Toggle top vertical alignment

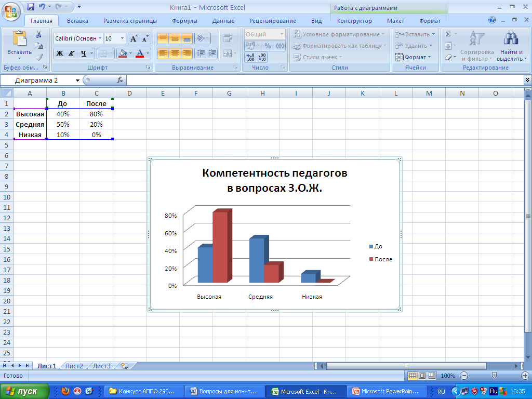(x=163, y=38)
